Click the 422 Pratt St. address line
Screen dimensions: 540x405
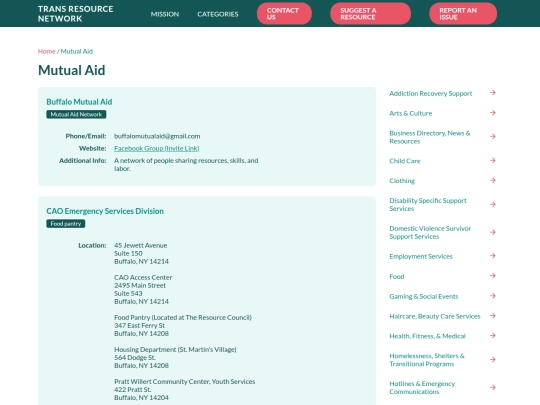(133, 390)
